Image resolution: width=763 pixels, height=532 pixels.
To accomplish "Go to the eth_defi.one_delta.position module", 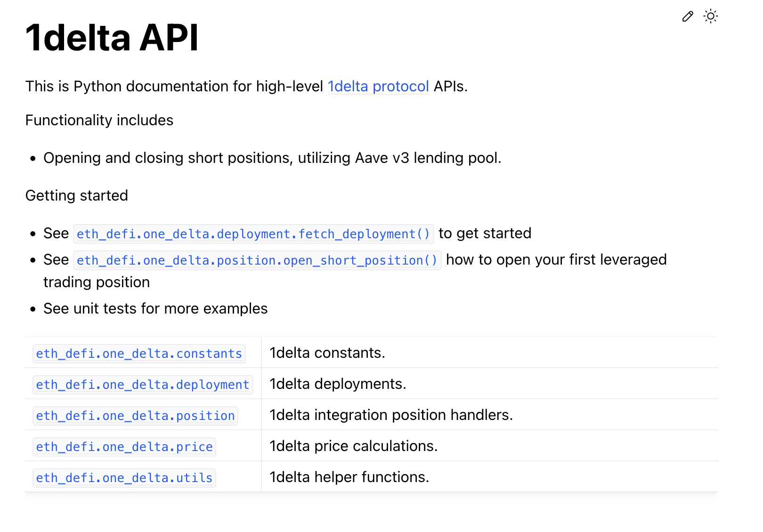I will pos(135,416).
